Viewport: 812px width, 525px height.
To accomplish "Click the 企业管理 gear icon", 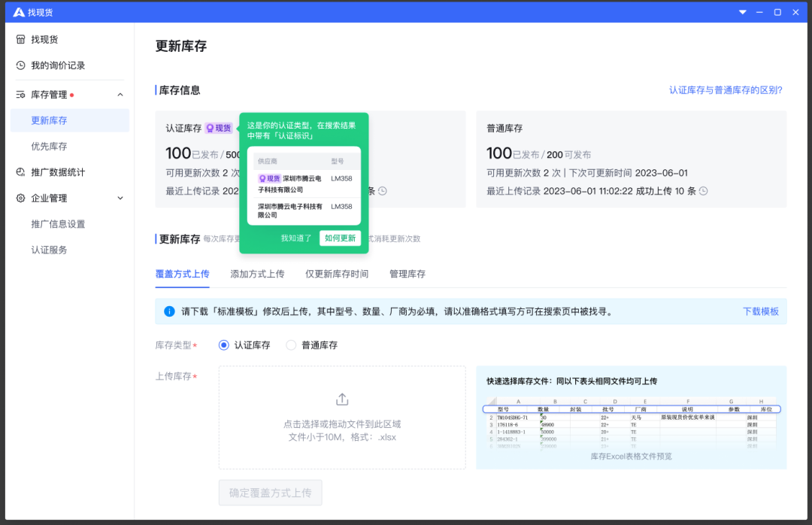I will click(21, 198).
